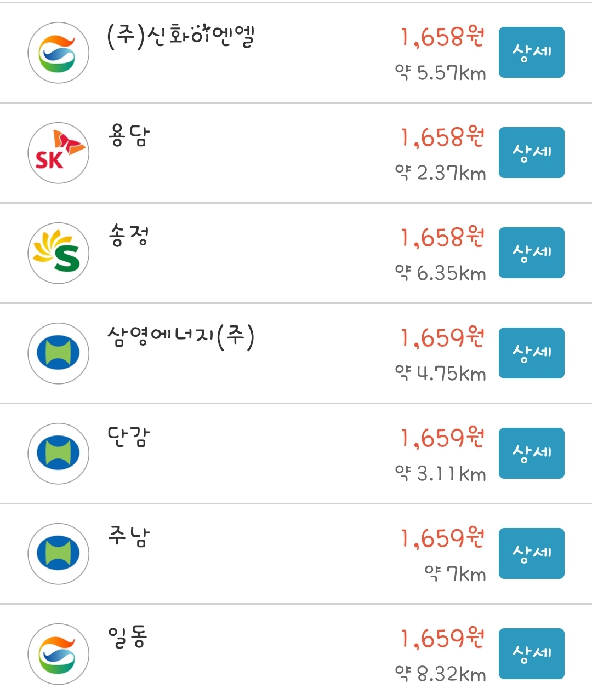The width and height of the screenshot is (592, 700).
Task: Tap the 약 8.32km distance for 일동
Action: tap(440, 674)
